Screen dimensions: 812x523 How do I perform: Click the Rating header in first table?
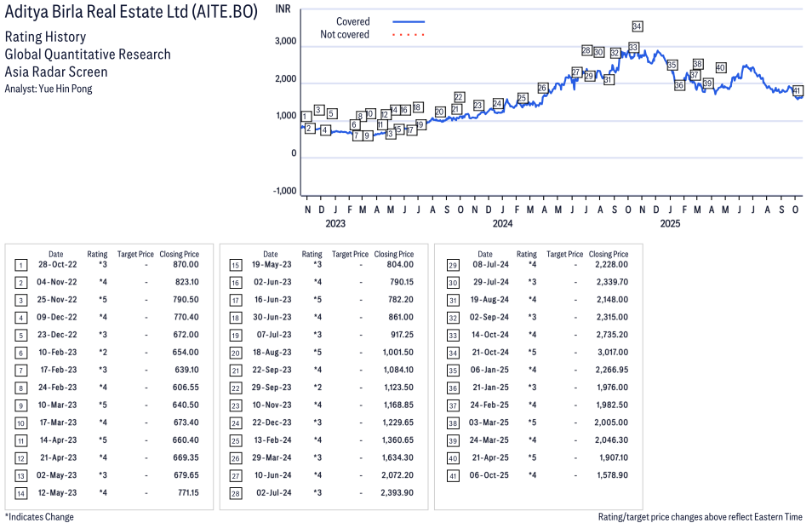coord(97,254)
